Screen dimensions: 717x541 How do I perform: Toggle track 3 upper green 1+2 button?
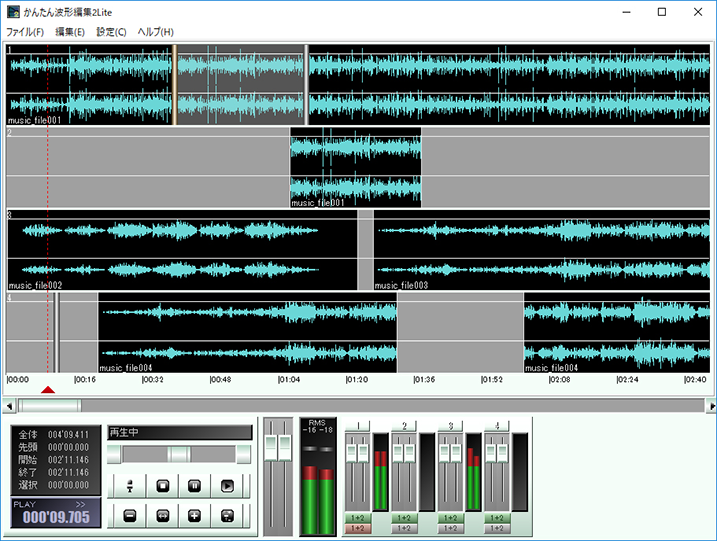[x=450, y=518]
